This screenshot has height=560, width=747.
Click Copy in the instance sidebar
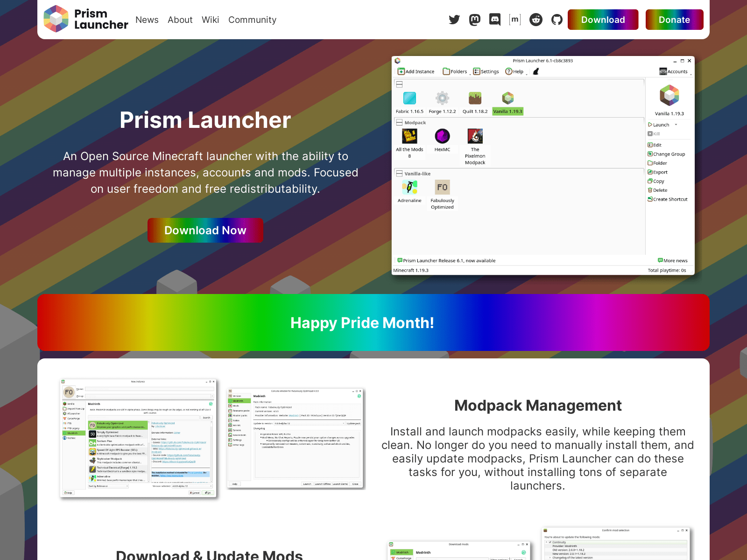point(656,181)
